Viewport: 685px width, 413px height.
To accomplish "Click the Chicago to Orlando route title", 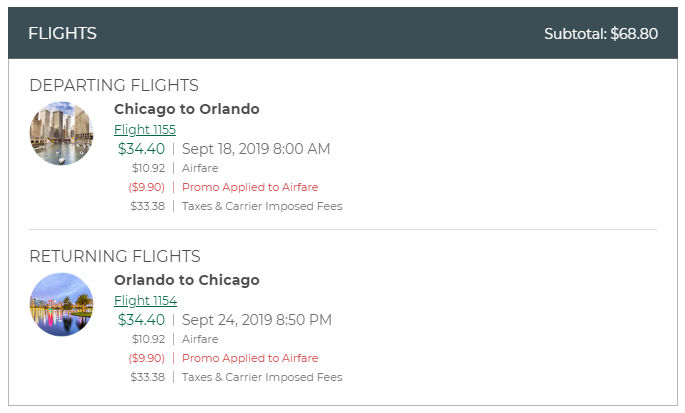I will point(187,109).
